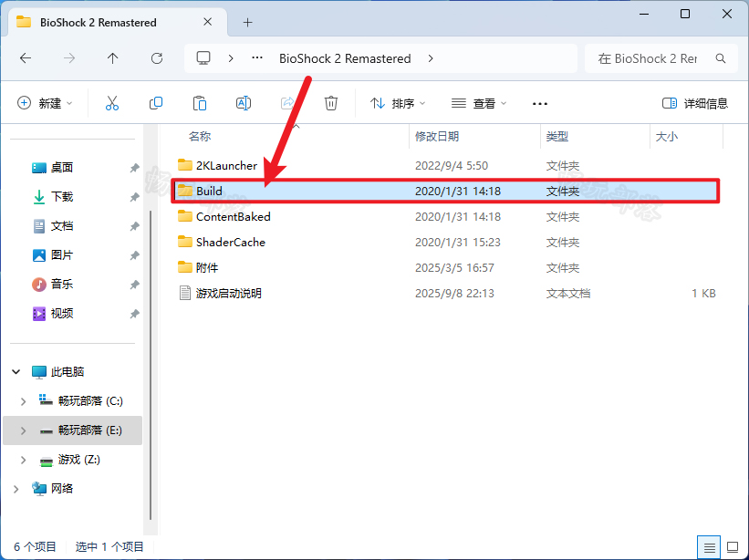This screenshot has height=560, width=749.
Task: Select 畅玩部落 (E:) drive in sidebar
Action: 73,430
